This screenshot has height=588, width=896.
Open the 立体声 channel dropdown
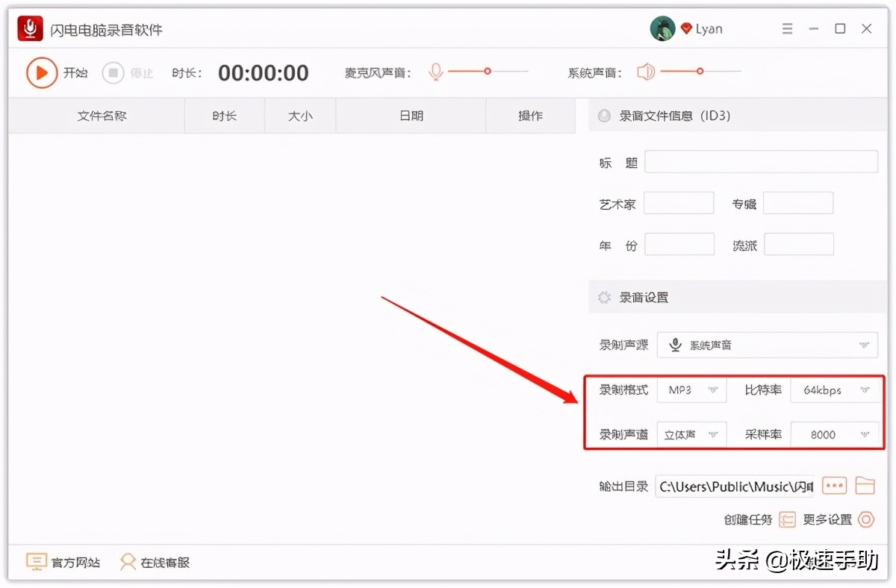coord(691,434)
